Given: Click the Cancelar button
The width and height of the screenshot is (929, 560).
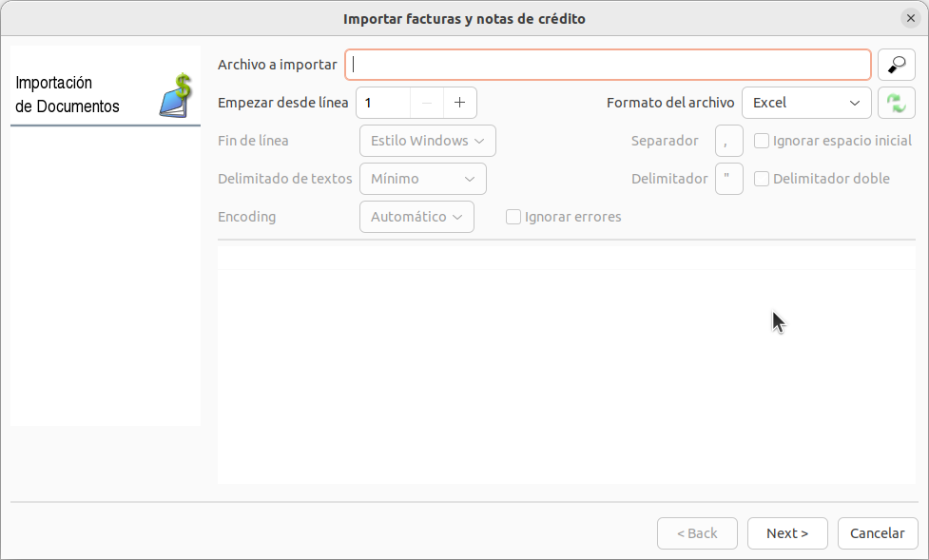Looking at the screenshot, I should pyautogui.click(x=877, y=533).
